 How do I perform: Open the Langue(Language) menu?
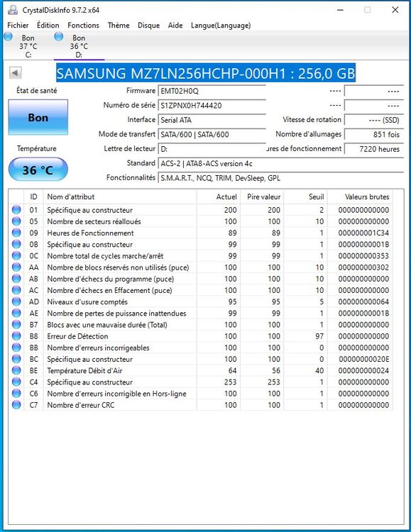[x=221, y=25]
